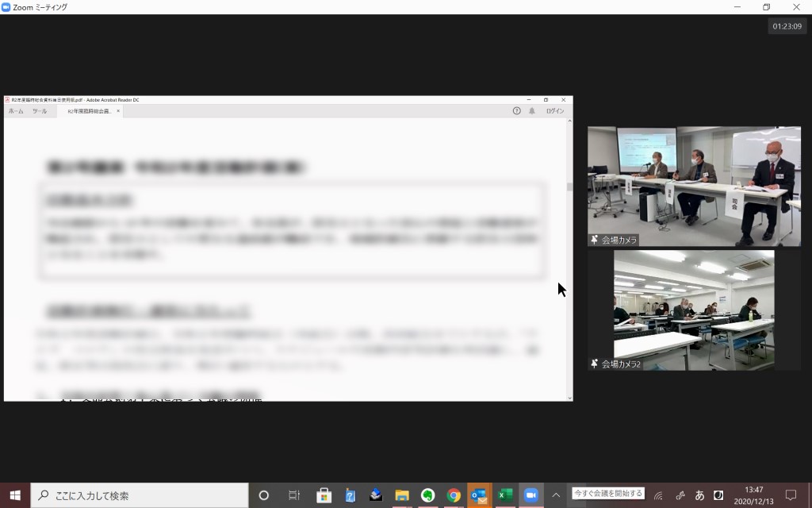The width and height of the screenshot is (812, 508).
Task: Open Cortana from the taskbar
Action: 263,495
